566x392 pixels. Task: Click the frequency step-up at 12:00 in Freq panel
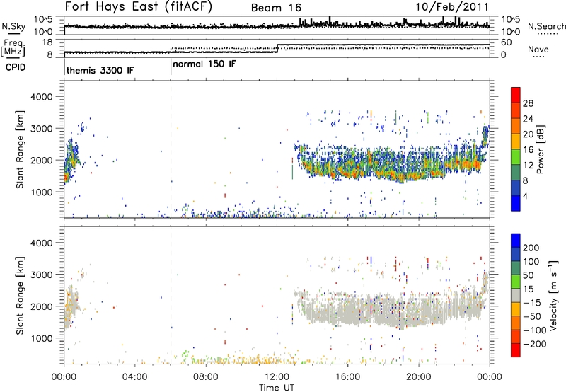[277, 48]
